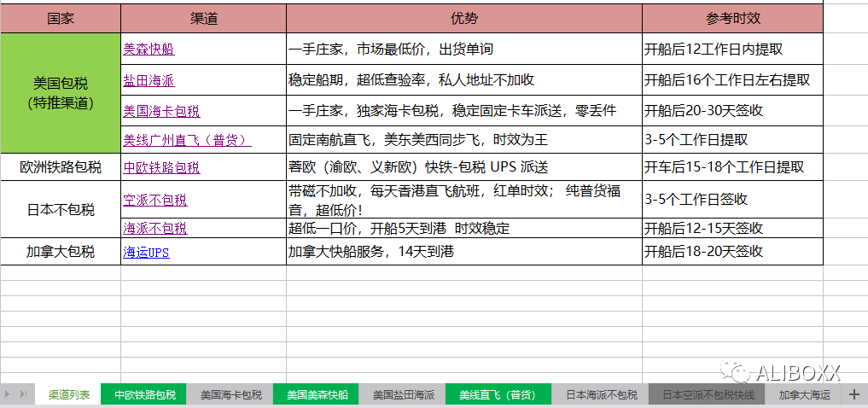Follow the 海派不包税 hyperlink

155,228
